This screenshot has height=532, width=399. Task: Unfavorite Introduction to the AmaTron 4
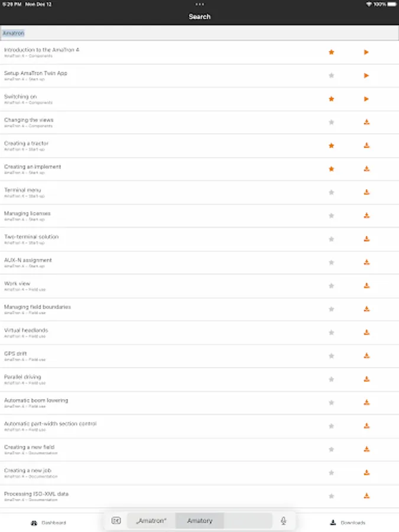331,52
